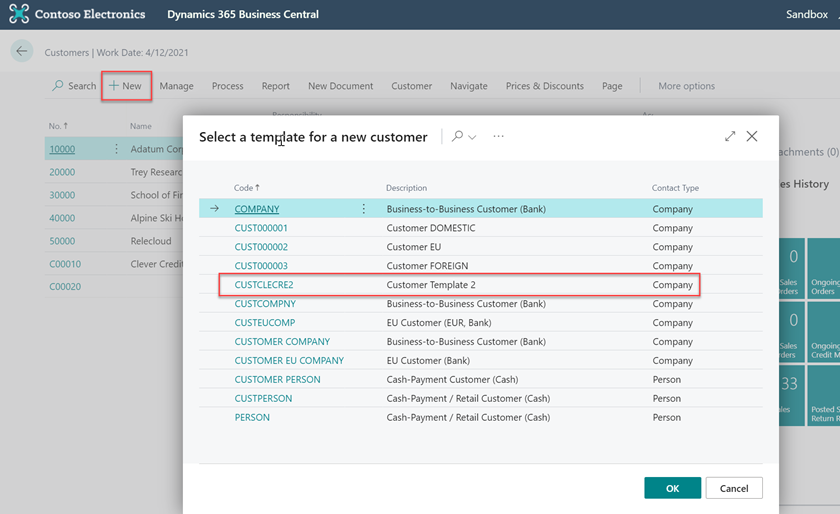Open the Report menu
This screenshot has width=840, height=514.
(275, 86)
